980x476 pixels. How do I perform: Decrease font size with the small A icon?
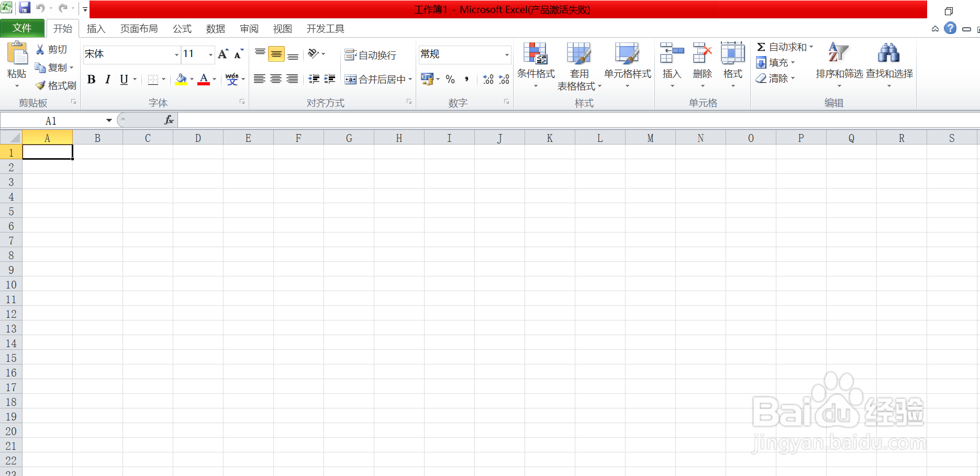(239, 54)
